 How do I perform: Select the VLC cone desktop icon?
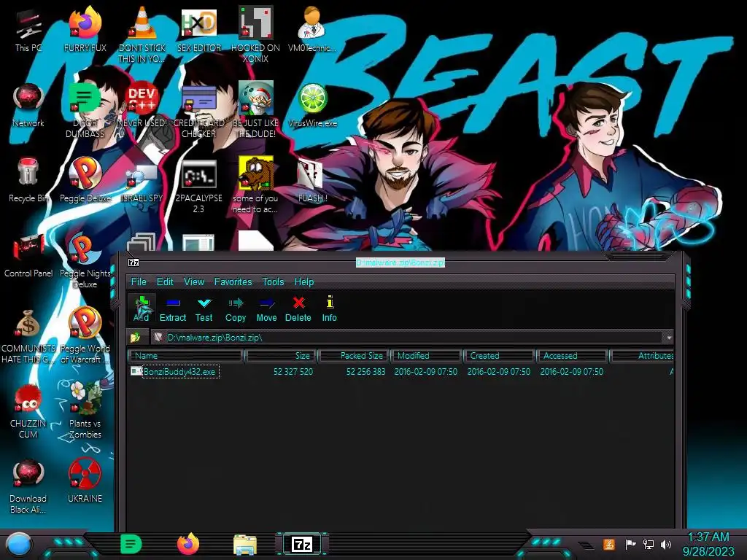pos(142,34)
